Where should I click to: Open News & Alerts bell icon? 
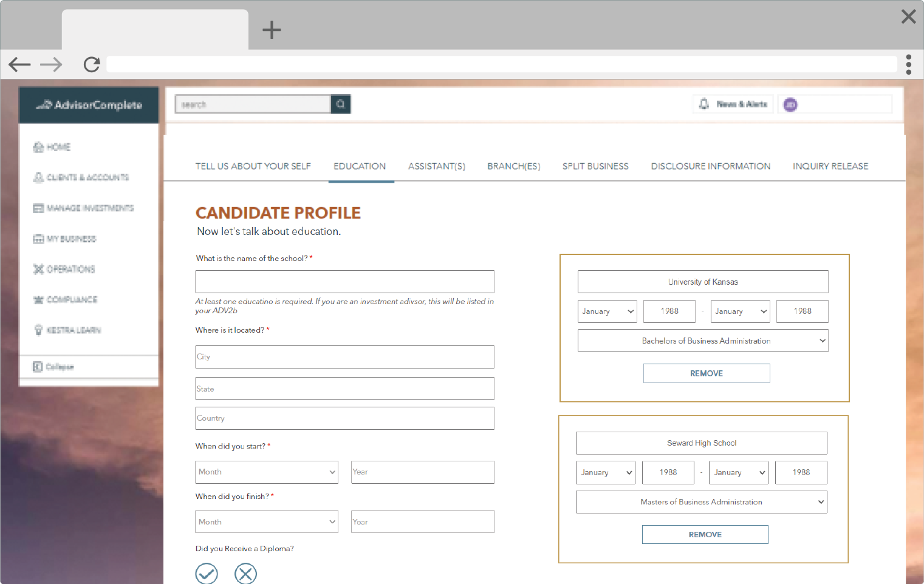tap(704, 104)
